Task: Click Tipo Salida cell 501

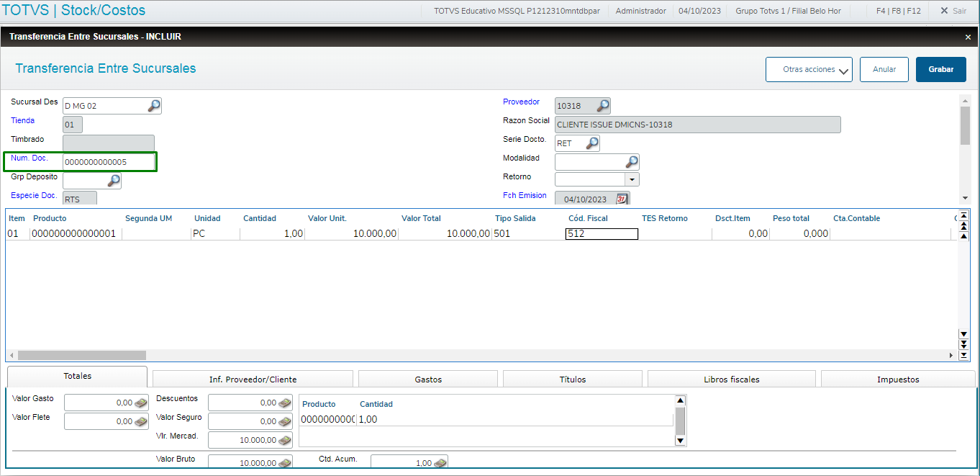Action: point(528,234)
